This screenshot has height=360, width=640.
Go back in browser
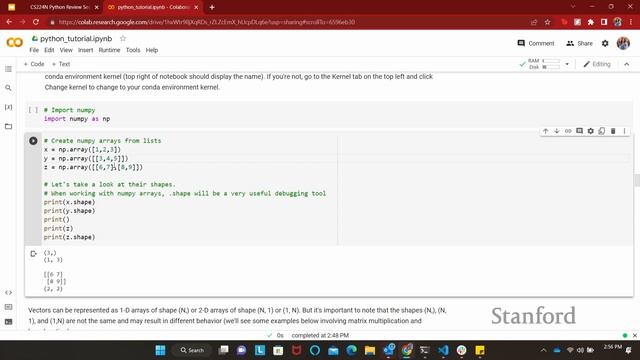[9, 22]
